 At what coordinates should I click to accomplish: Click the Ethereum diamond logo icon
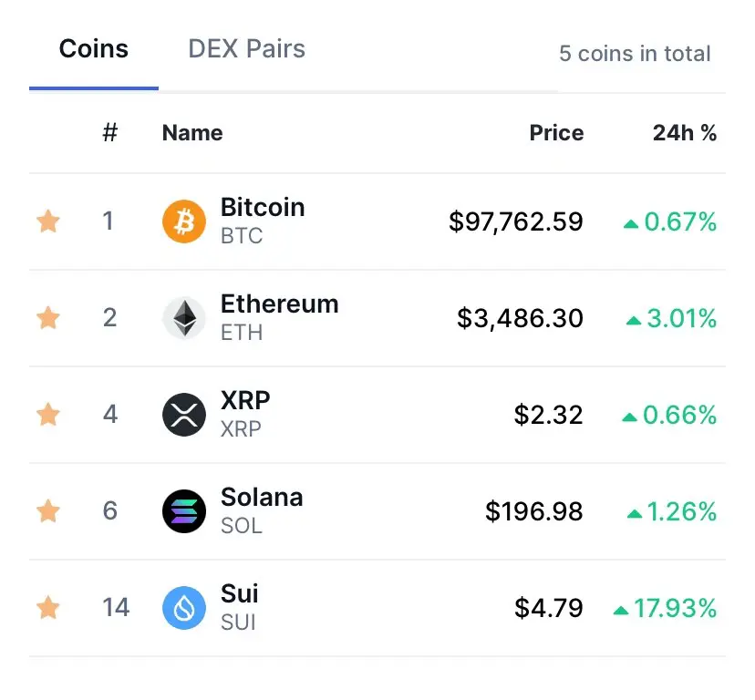184,318
